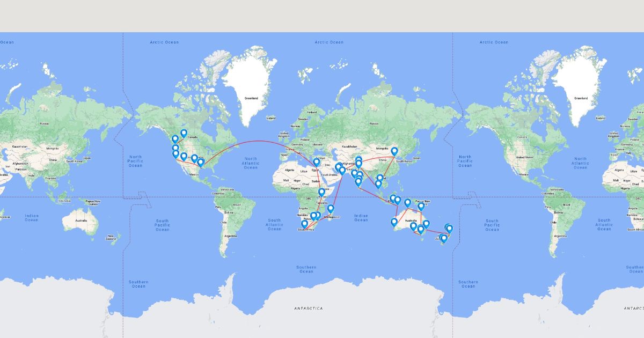Screen dimensions: 644x338
Task: Click the Indian Ocean label near Madagascar
Action: (361, 217)
